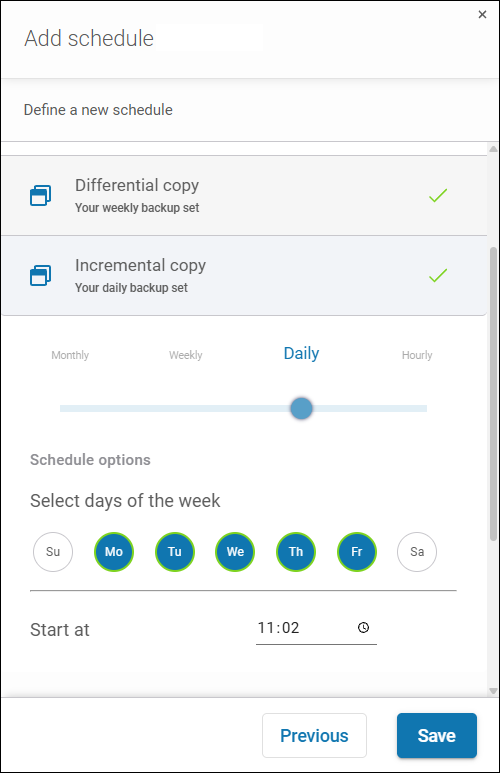Viewport: 500px width, 774px height.
Task: Select the Hourly frequency option
Action: click(417, 355)
